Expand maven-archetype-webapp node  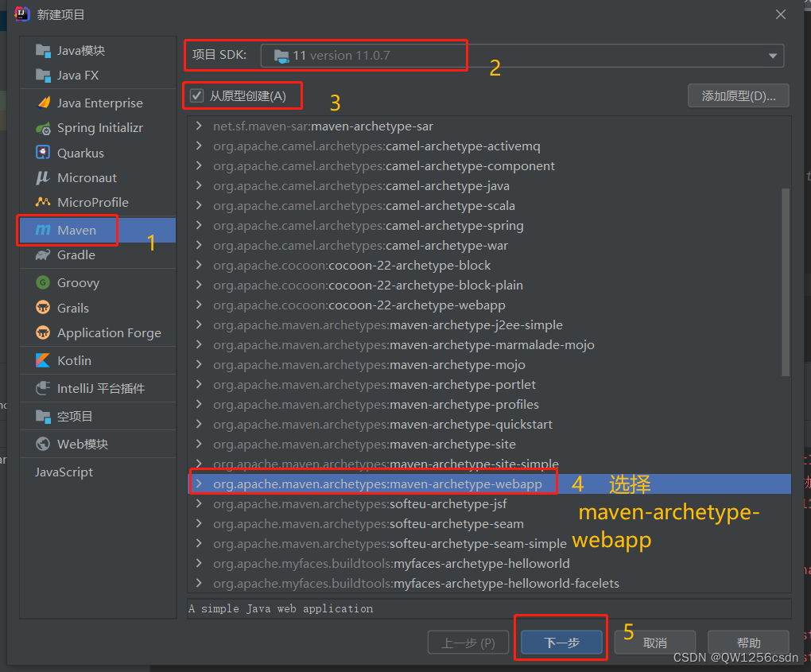pyautogui.click(x=199, y=484)
